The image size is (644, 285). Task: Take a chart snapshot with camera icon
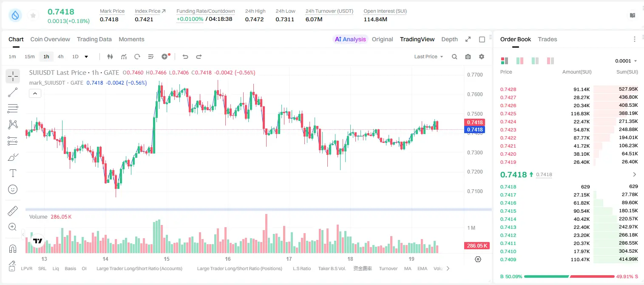click(x=468, y=57)
